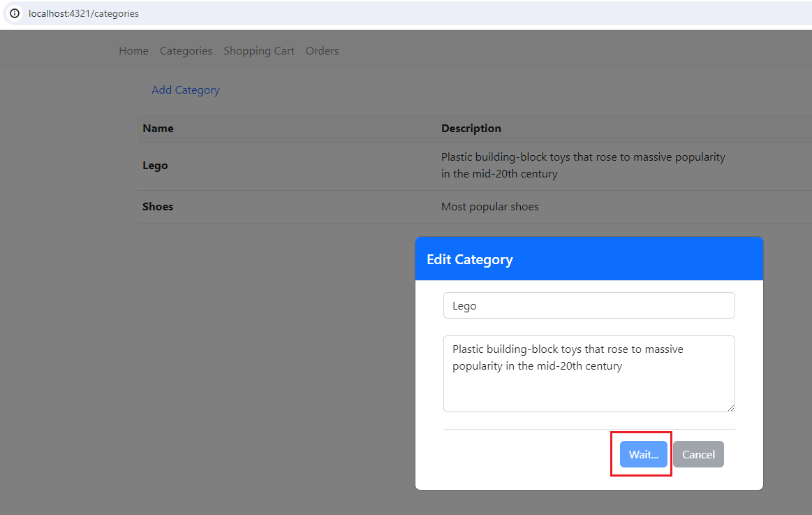Navigate to the Orders page

pos(322,51)
